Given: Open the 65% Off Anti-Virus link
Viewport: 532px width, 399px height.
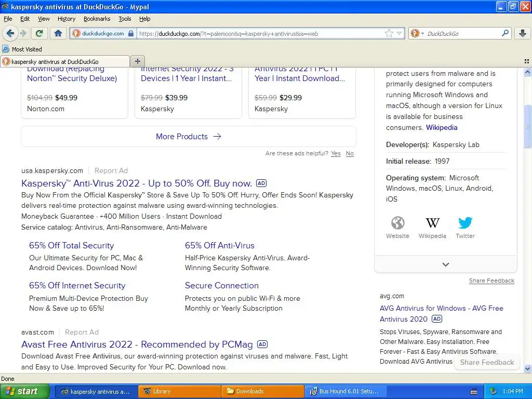Looking at the screenshot, I should coord(220,245).
